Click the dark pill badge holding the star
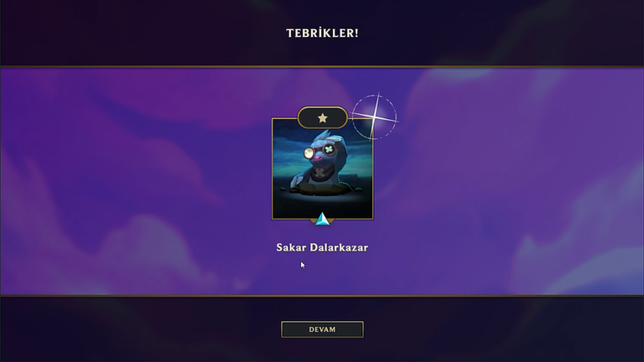The height and width of the screenshot is (362, 644). point(322,118)
